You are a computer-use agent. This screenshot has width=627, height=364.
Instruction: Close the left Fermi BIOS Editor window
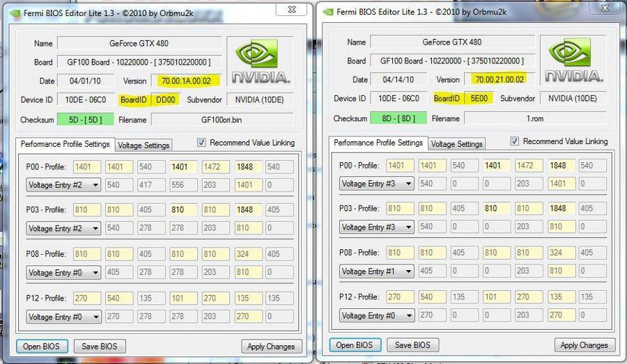(x=292, y=10)
